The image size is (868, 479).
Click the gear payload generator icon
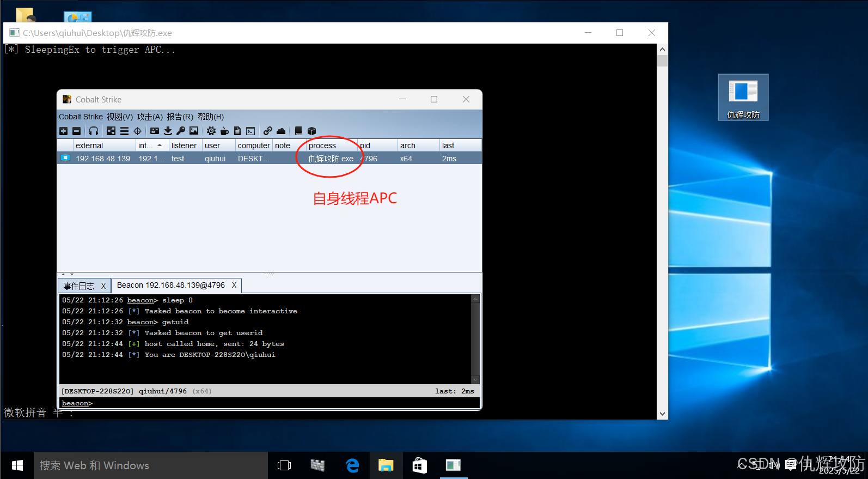coord(211,131)
